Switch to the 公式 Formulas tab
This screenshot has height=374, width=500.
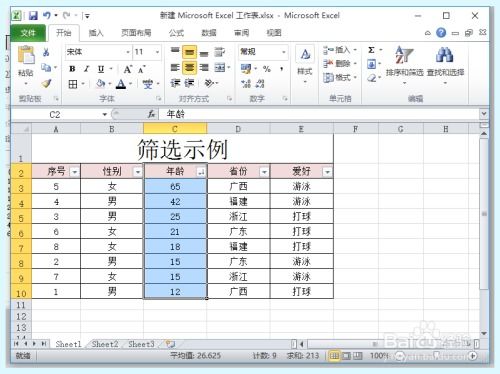point(176,33)
